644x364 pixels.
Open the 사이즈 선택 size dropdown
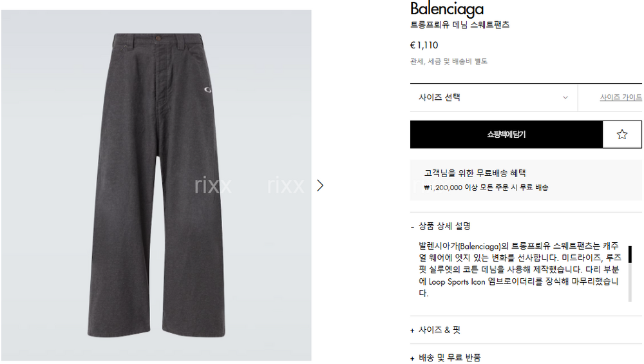(x=494, y=97)
